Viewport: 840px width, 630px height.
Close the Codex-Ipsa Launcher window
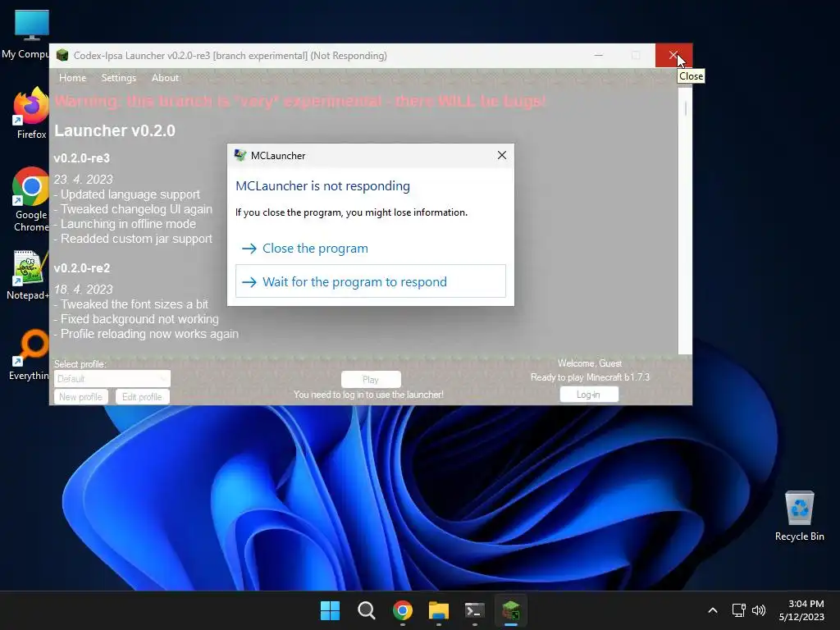pyautogui.click(x=673, y=55)
